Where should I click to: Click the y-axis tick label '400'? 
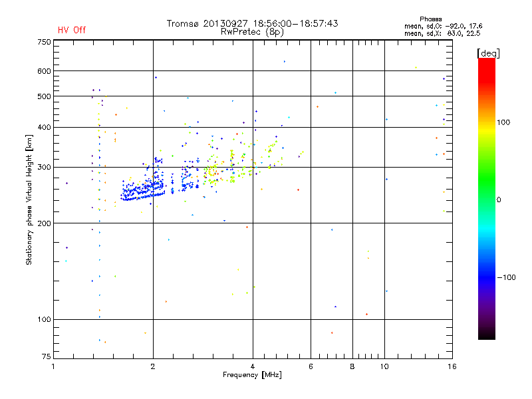pyautogui.click(x=44, y=128)
